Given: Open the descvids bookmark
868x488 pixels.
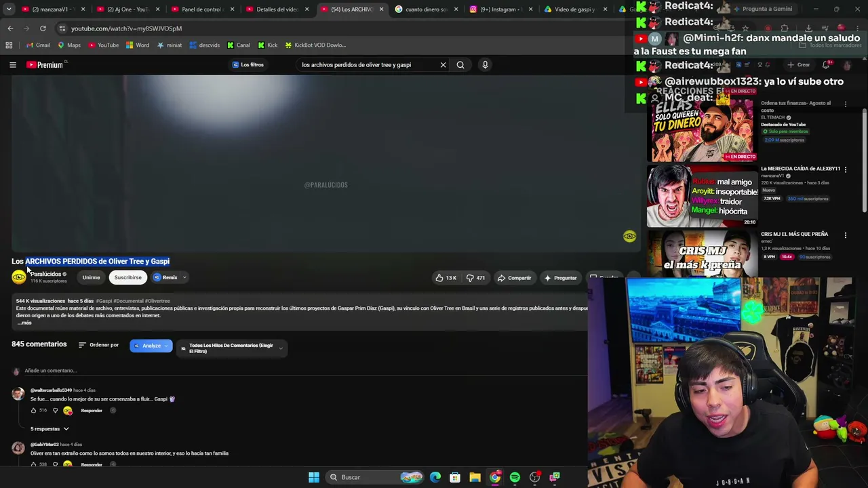Looking at the screenshot, I should tap(205, 45).
